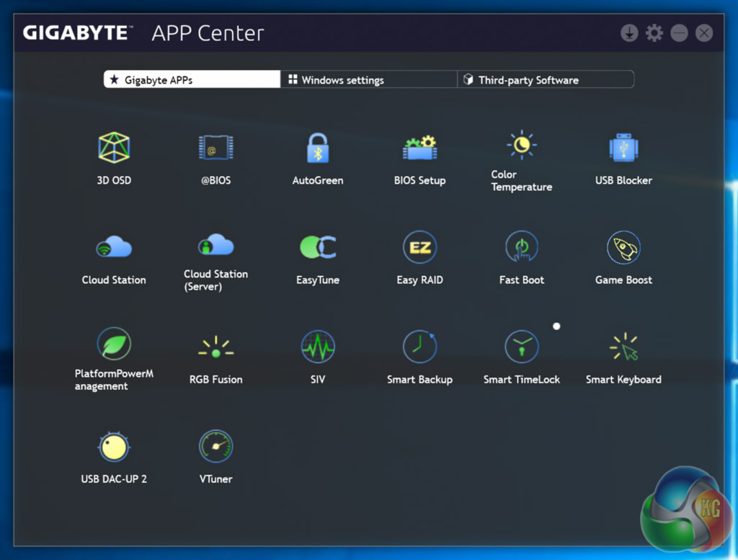The image size is (738, 560).
Task: Open SIV system information viewer
Action: pyautogui.click(x=318, y=348)
